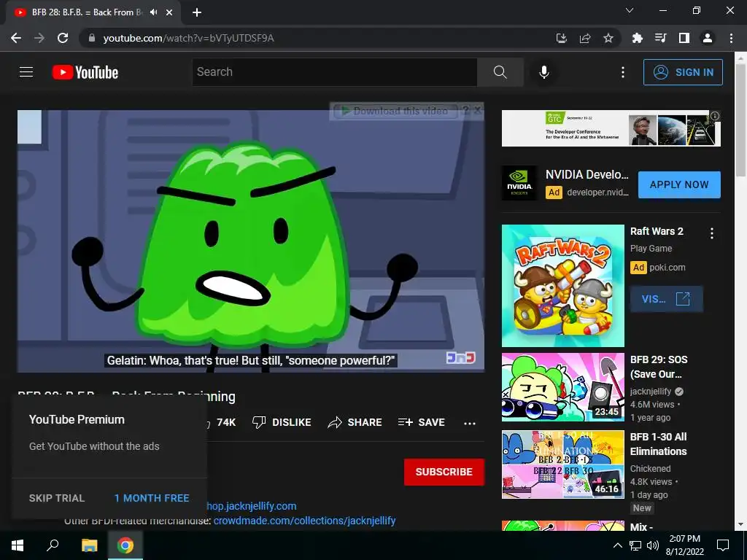
Task: Click the search magnifier button
Action: (x=500, y=72)
